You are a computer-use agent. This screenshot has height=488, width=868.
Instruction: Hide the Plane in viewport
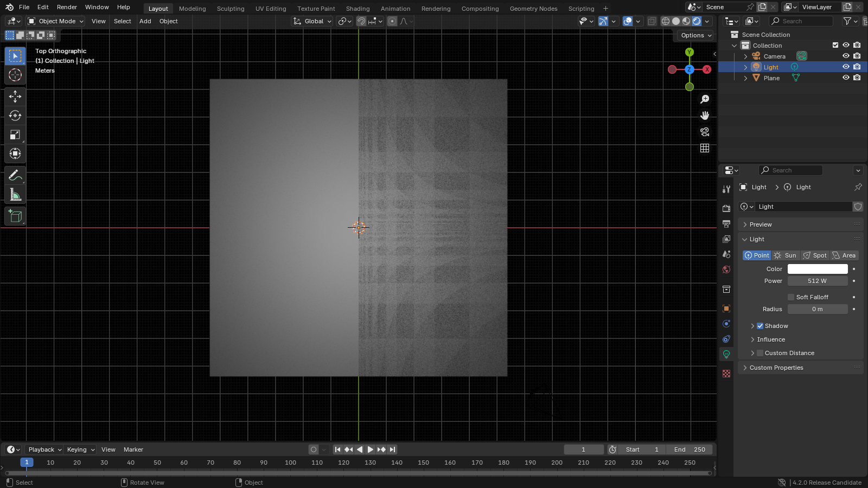(846, 78)
